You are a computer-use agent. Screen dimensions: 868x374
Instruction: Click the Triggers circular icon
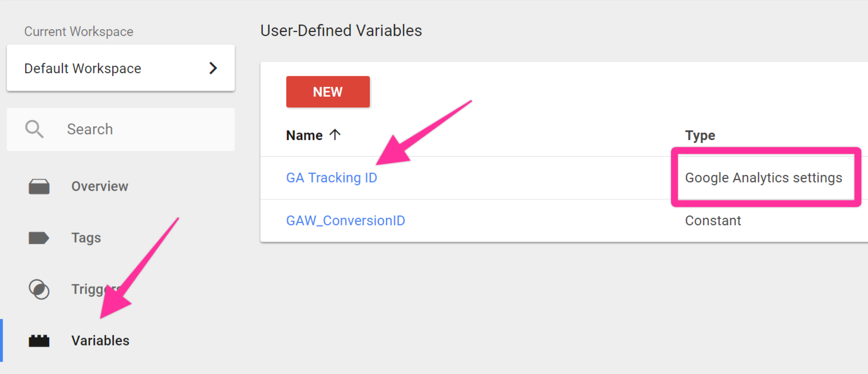39,289
